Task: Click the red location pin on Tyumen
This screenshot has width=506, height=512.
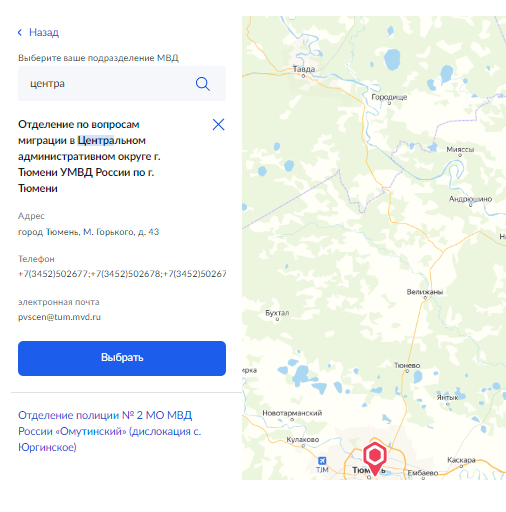Action: pyautogui.click(x=375, y=458)
